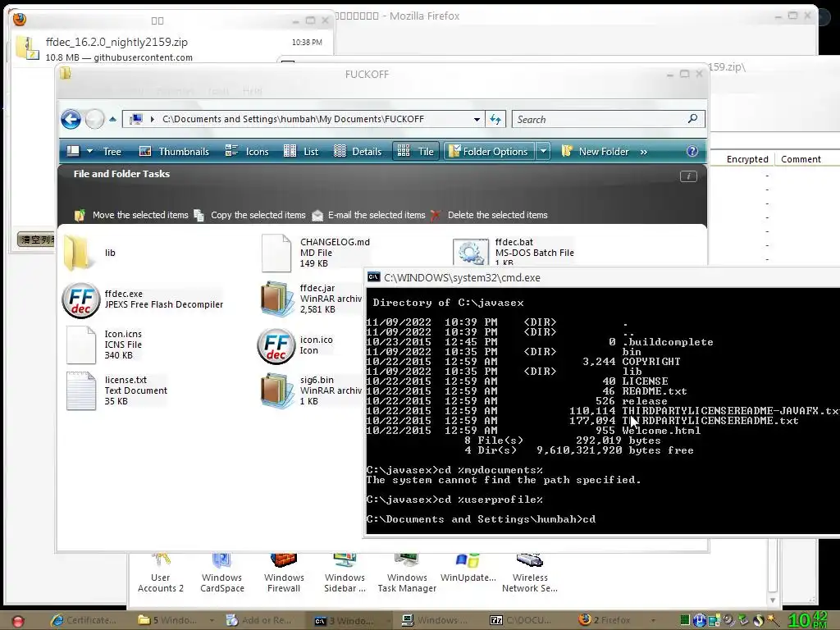Switch to Tree view
Screen dimensions: 840x630
point(112,152)
